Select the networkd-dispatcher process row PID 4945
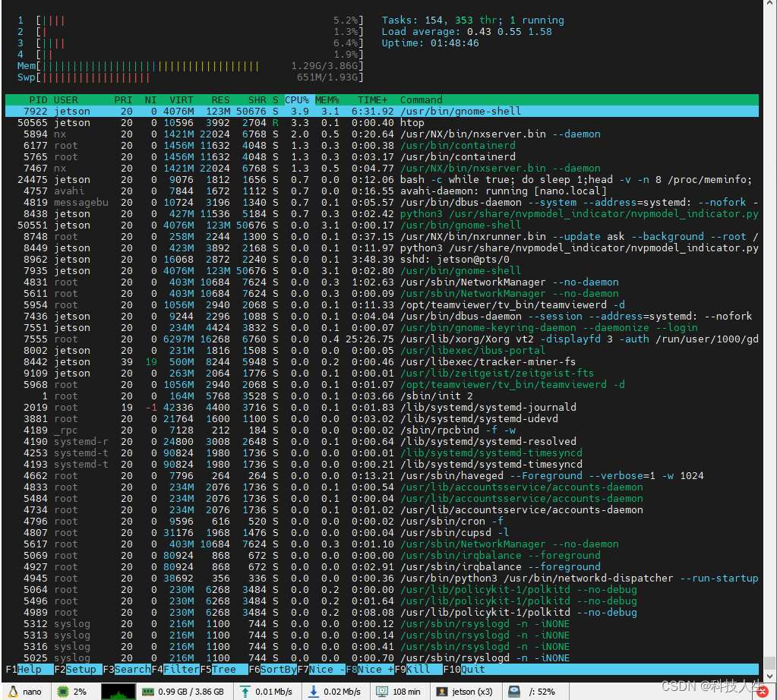This screenshot has height=700, width=777. pos(382,579)
